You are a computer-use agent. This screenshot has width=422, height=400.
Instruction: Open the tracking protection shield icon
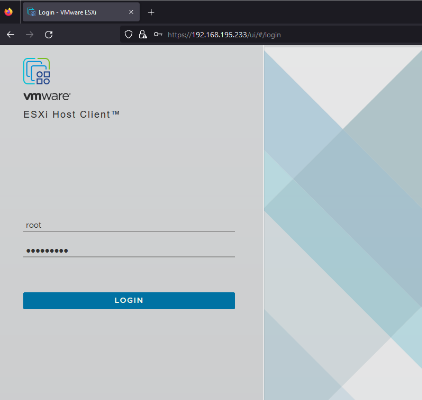[128, 34]
